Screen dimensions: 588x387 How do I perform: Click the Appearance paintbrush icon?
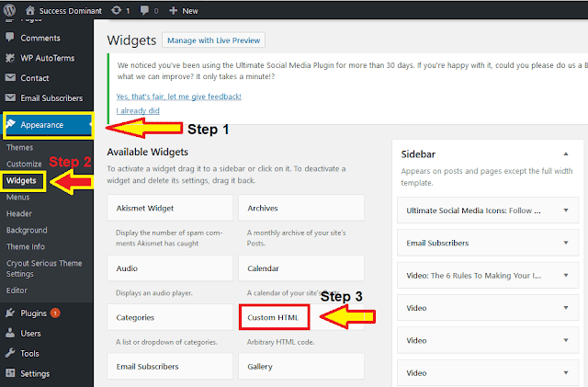10,124
